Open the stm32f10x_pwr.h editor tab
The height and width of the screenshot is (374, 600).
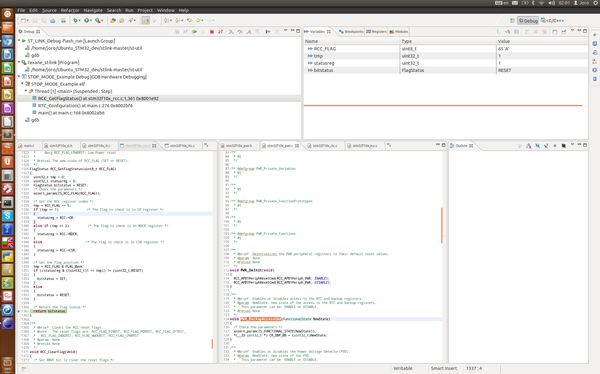tap(239, 146)
